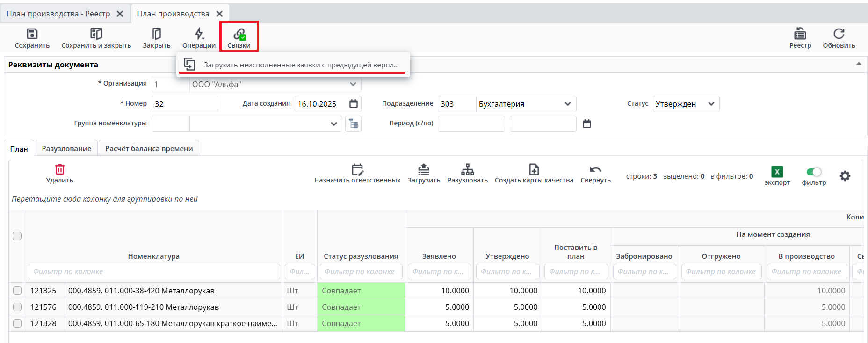Switch to the Разузлование tab
The image size is (868, 343).
66,148
